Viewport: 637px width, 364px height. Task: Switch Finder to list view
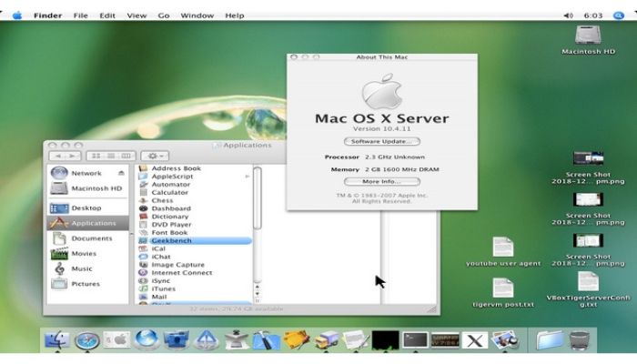click(111, 156)
